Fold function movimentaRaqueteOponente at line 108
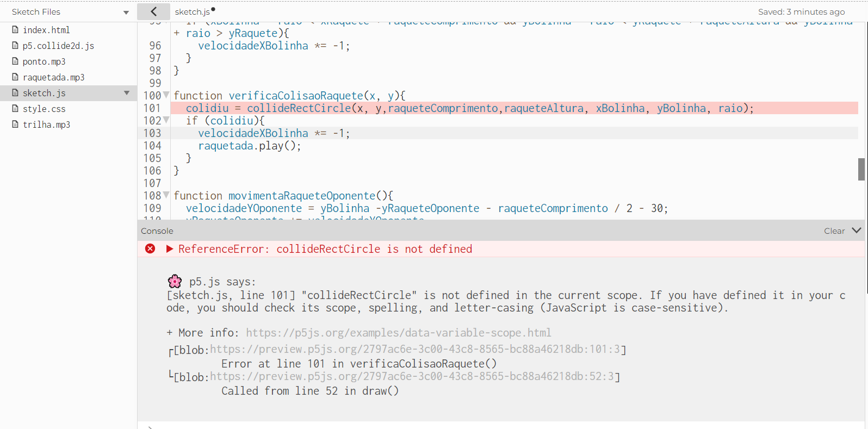The image size is (868, 429). coord(166,195)
